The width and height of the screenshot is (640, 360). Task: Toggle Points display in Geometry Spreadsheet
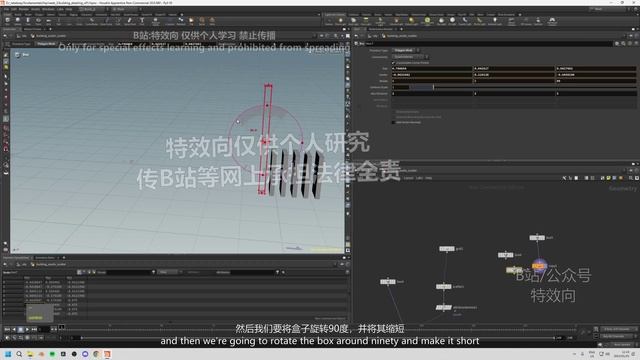pos(79,272)
